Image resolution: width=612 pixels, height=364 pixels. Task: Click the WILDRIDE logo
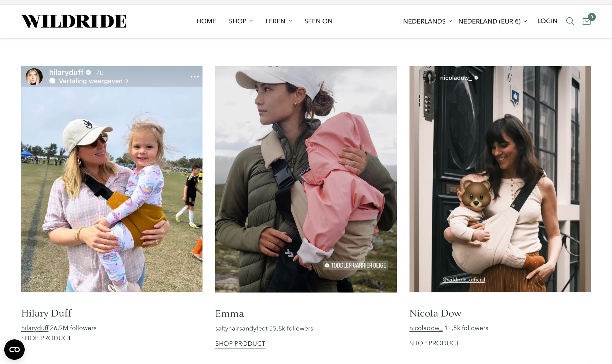74,21
